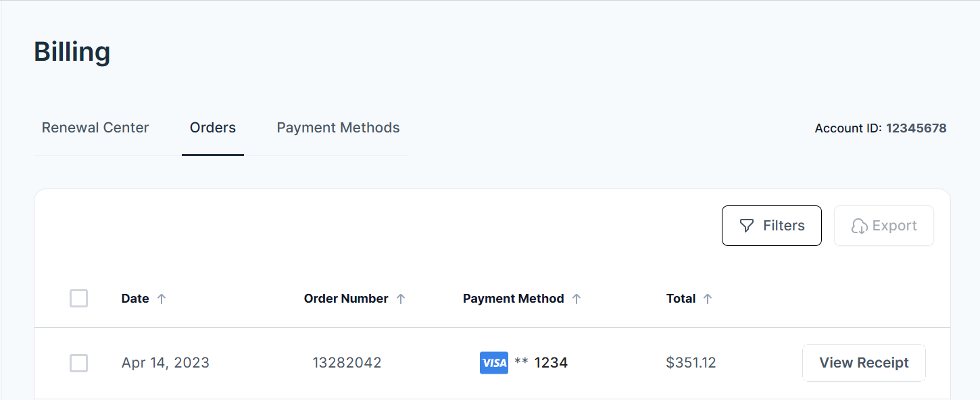Click the Total column sort arrow

click(708, 298)
